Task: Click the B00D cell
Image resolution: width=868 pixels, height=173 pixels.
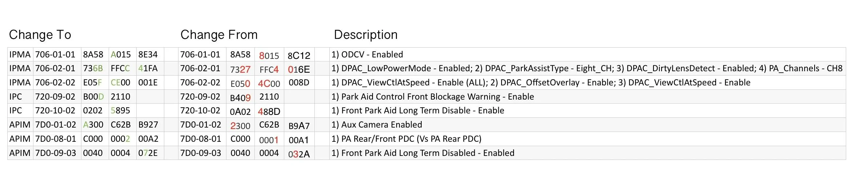Action: point(93,97)
